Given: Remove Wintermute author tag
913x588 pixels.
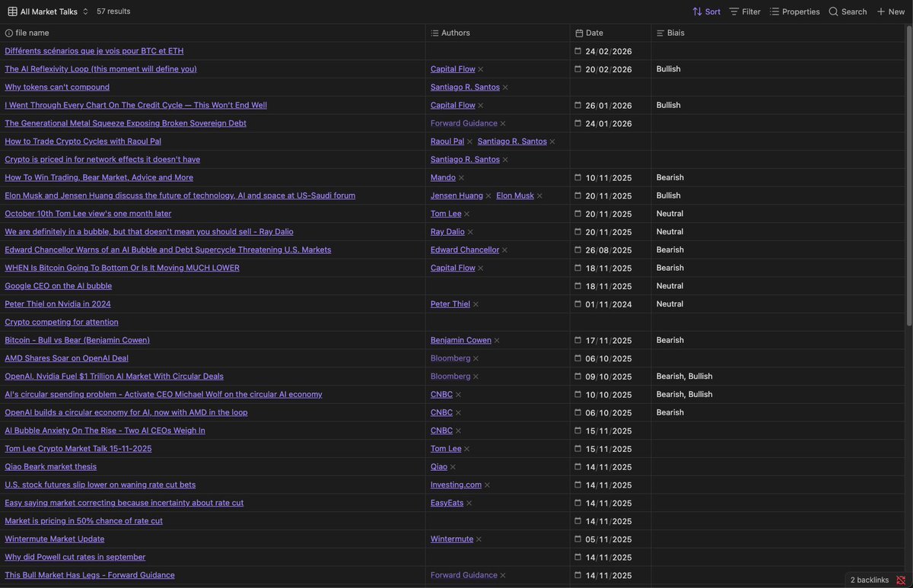Looking at the screenshot, I should click(x=479, y=539).
